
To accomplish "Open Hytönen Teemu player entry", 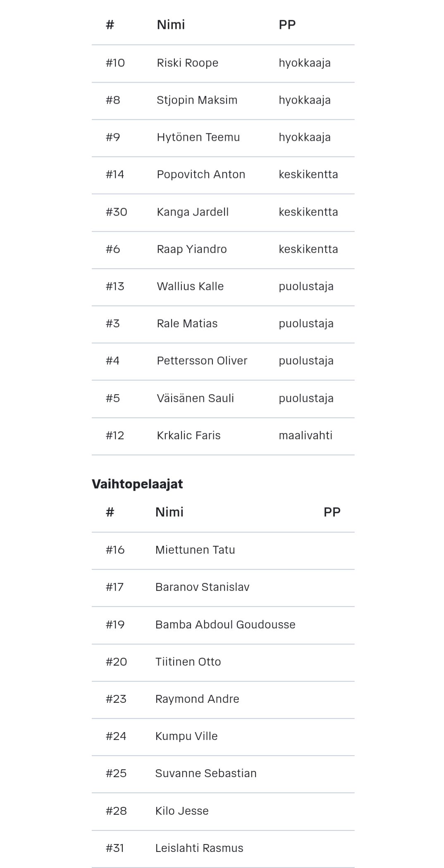I will (198, 137).
